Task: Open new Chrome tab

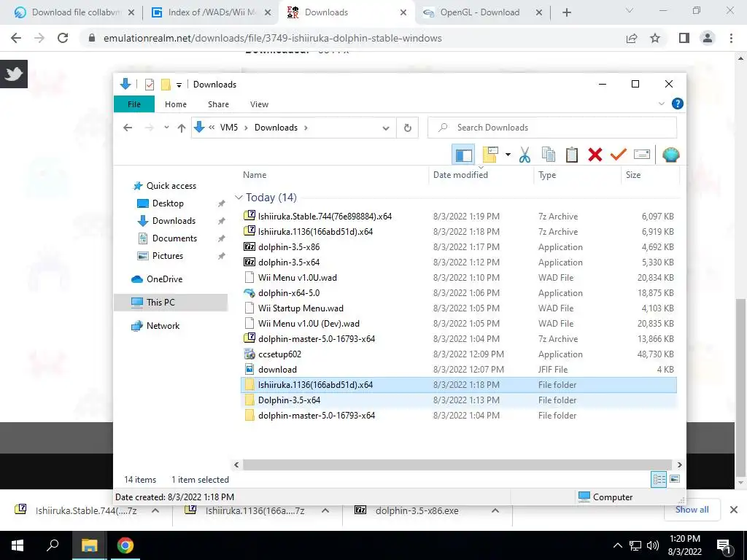Action: tap(566, 12)
